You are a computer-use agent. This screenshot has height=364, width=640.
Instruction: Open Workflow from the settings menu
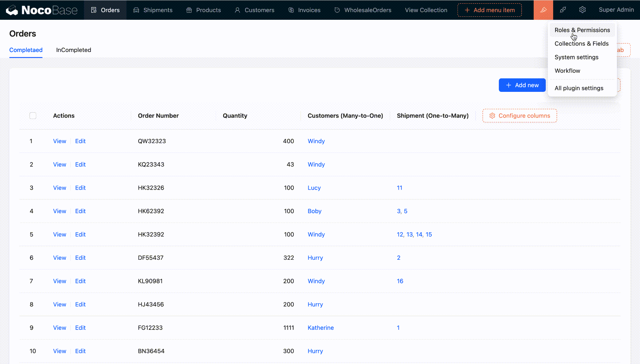[x=567, y=71]
